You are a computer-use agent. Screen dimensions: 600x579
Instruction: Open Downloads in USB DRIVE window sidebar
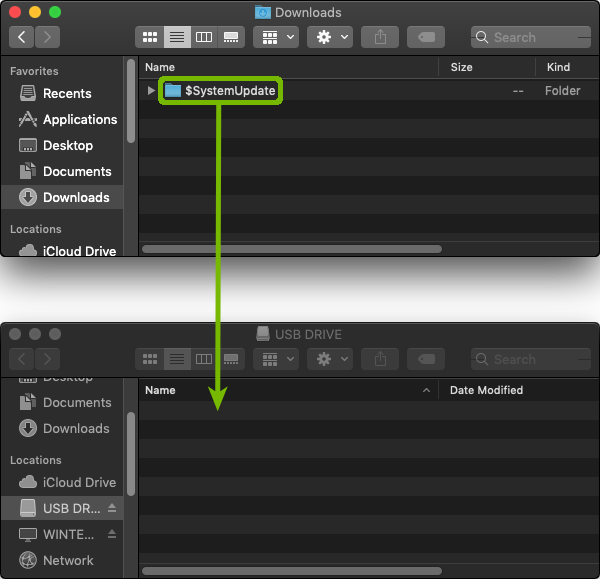click(x=64, y=429)
